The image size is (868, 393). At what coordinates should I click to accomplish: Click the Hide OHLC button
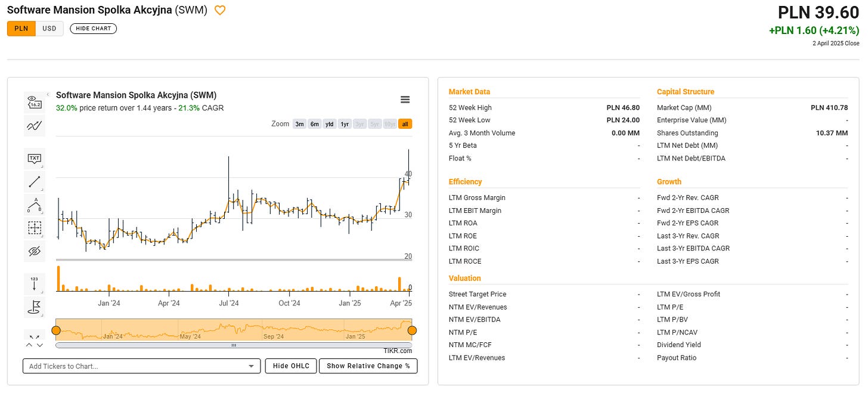(x=291, y=366)
